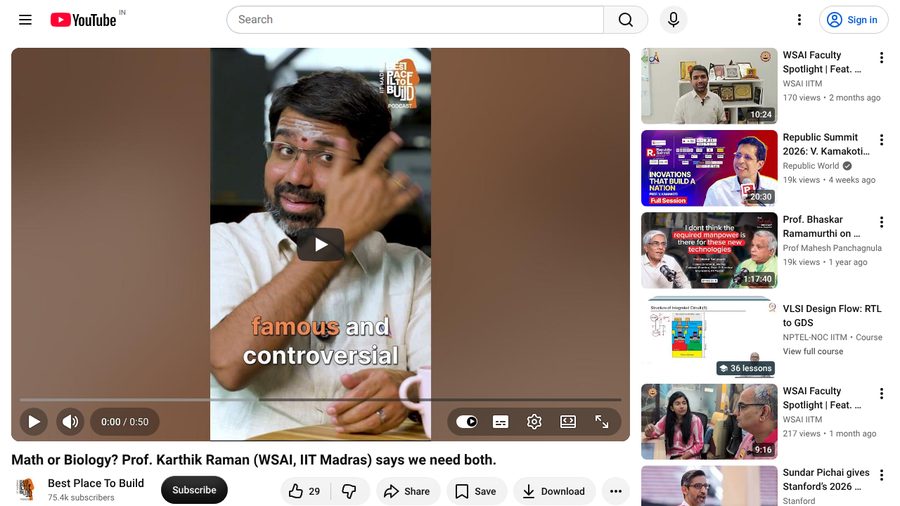The height and width of the screenshot is (506, 900).
Task: Go to YouTube home via logo
Action: (84, 20)
